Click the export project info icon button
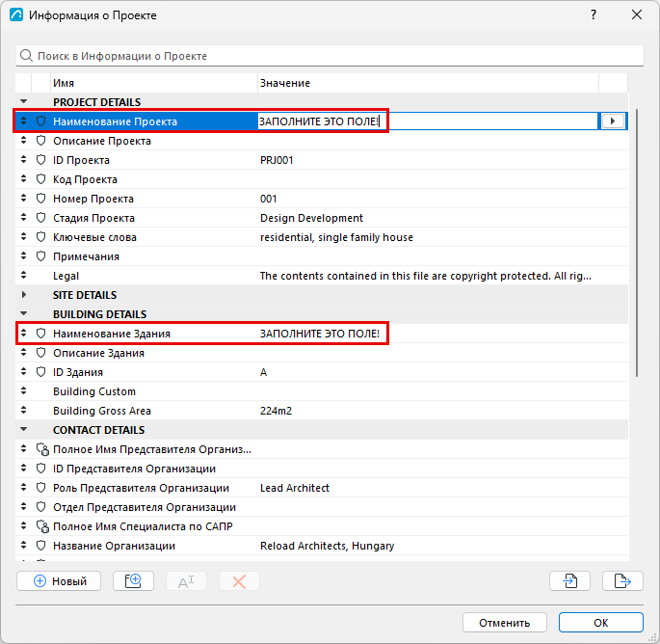The height and width of the screenshot is (644, 660). 623,581
